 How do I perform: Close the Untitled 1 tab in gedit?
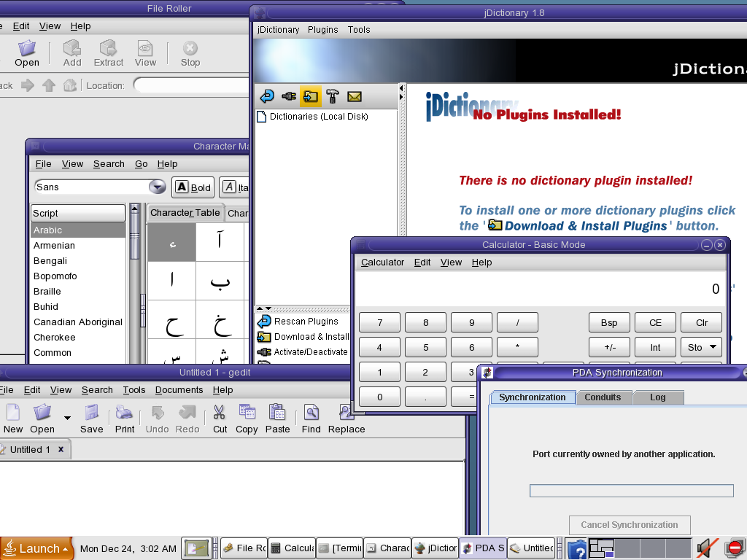[x=61, y=449]
